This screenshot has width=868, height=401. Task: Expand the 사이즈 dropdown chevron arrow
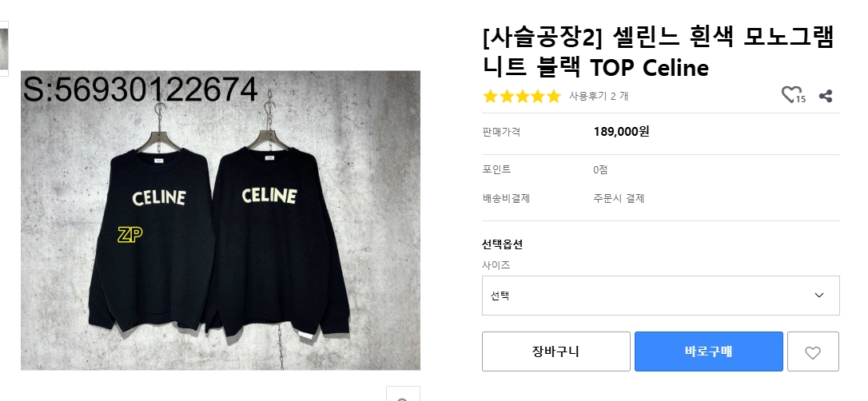click(x=819, y=296)
